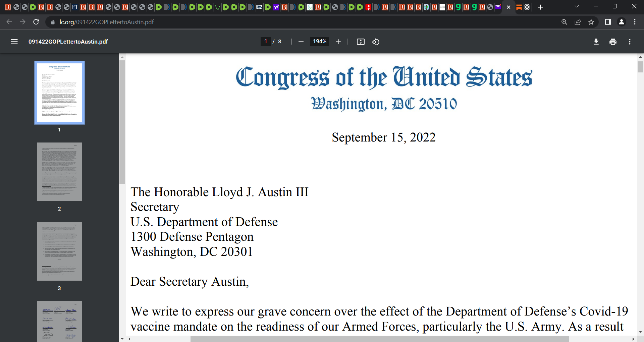Click the 1300 Defense Pentagon address line
The width and height of the screenshot is (644, 342).
(x=192, y=237)
